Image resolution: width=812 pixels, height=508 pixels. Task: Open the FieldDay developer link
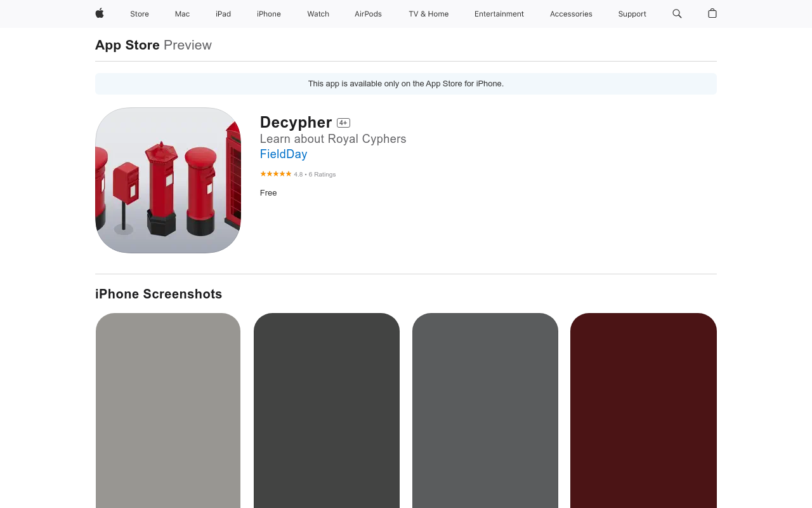(x=284, y=154)
